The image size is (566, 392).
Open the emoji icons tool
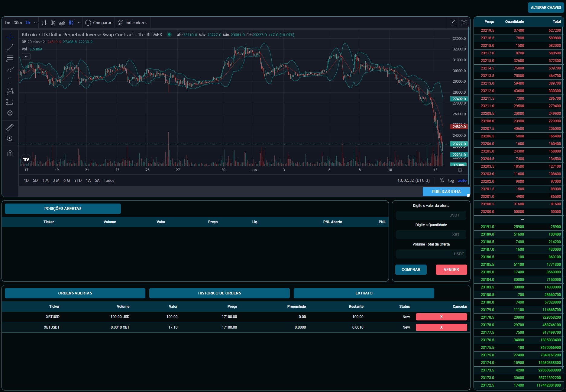click(10, 113)
